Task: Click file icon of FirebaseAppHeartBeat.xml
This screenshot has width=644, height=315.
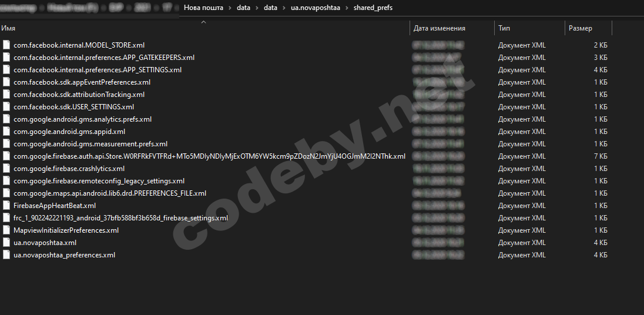Action: [x=6, y=205]
